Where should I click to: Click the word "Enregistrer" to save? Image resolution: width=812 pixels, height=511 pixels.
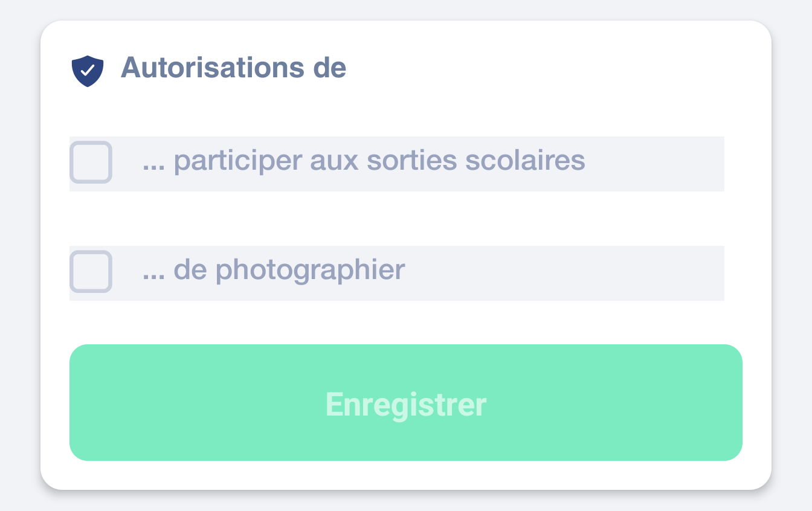(406, 405)
